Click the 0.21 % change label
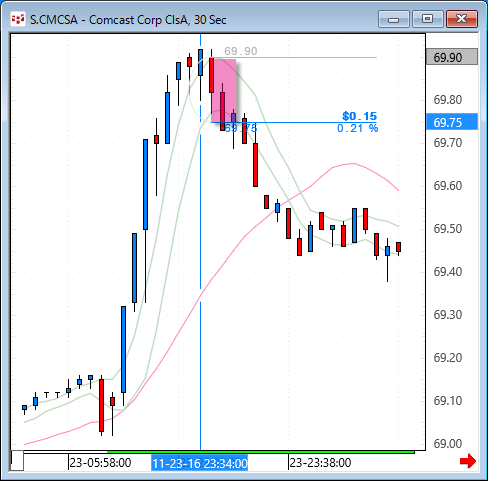 [x=357, y=128]
